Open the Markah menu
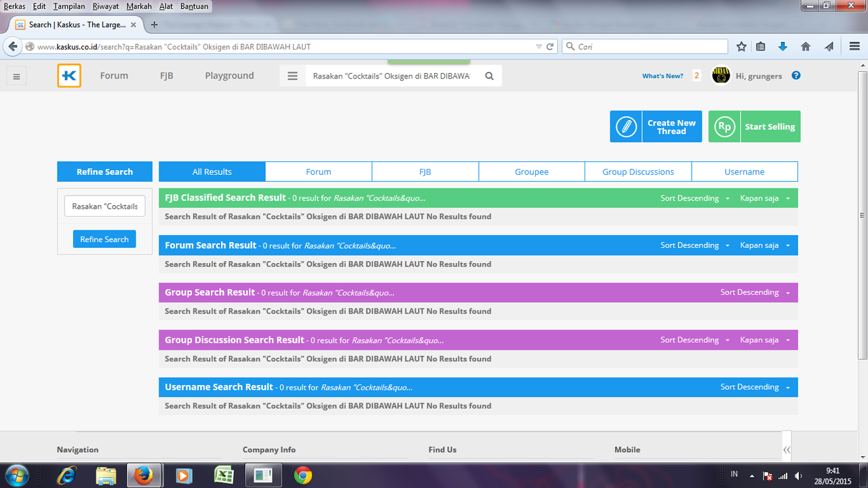868x488 pixels. (139, 6)
